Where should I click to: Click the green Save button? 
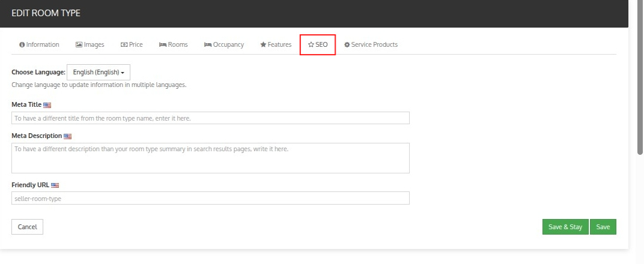pos(603,227)
